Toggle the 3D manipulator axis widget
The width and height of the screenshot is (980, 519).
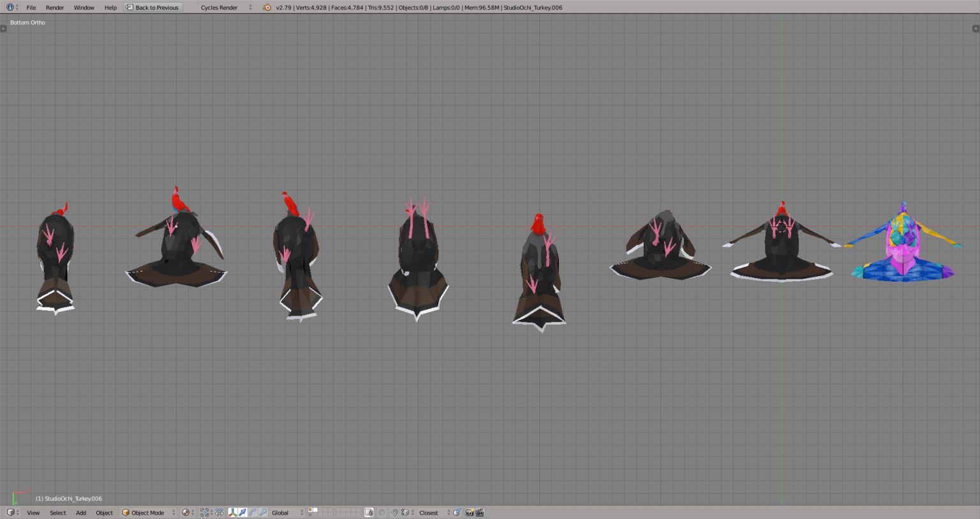point(232,512)
